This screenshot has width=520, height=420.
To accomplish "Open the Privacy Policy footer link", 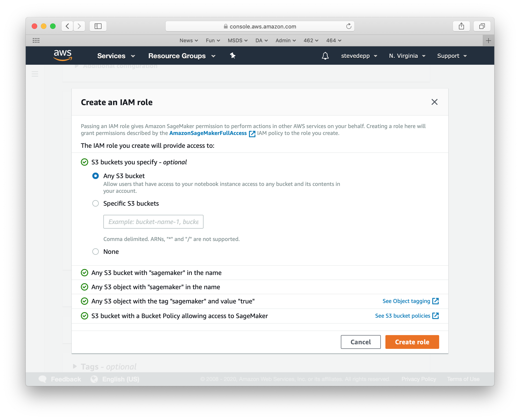I will pos(419,379).
